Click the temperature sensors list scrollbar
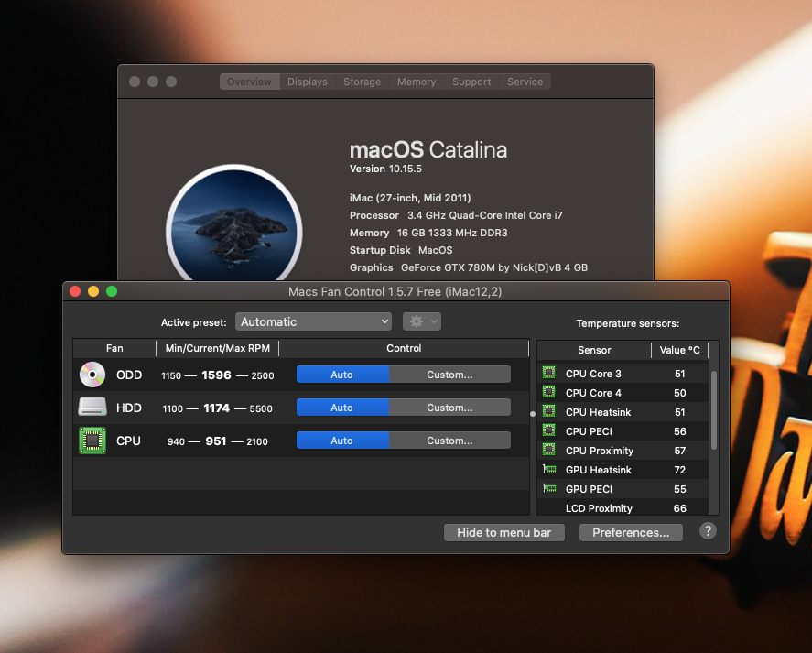Viewport: 812px width, 653px height. (x=714, y=410)
